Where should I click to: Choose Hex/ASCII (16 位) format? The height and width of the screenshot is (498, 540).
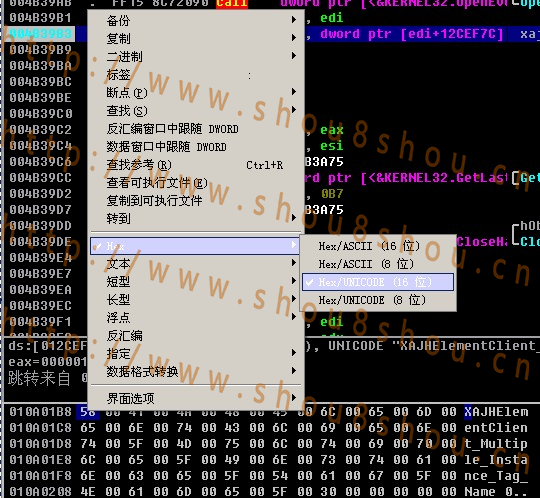pos(378,246)
